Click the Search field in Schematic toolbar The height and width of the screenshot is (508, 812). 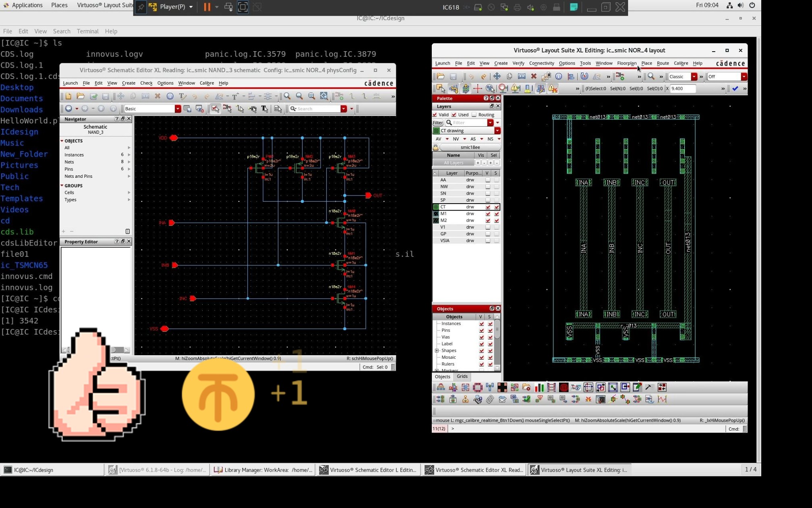[315, 109]
